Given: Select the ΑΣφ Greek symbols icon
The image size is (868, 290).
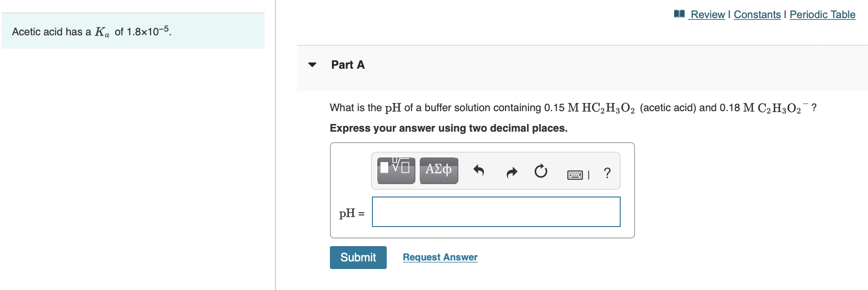Looking at the screenshot, I should pos(438,170).
